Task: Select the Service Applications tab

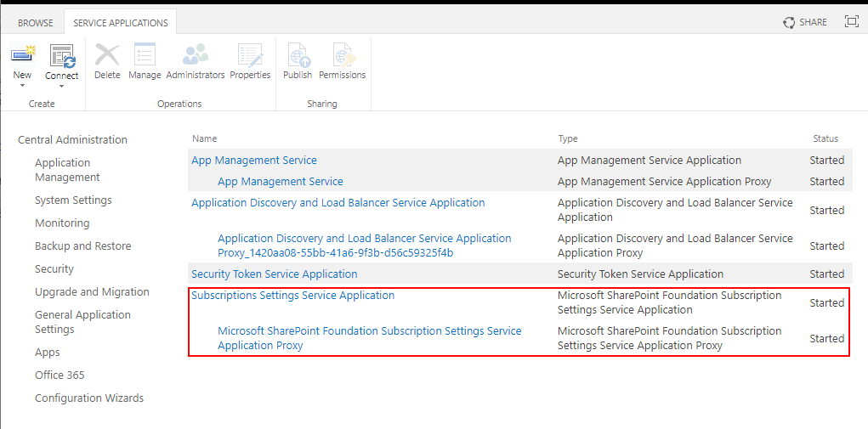Action: (121, 23)
